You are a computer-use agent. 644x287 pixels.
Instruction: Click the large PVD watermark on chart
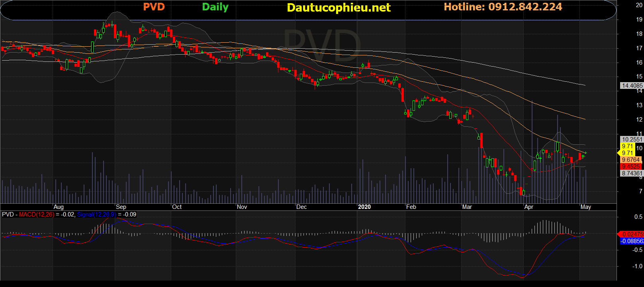[x=322, y=44]
